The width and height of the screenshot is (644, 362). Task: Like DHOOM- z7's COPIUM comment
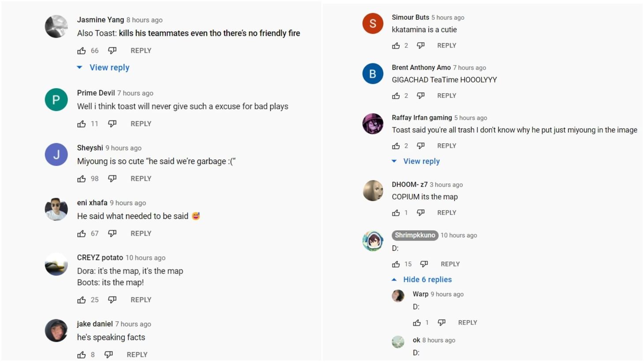coord(396,213)
